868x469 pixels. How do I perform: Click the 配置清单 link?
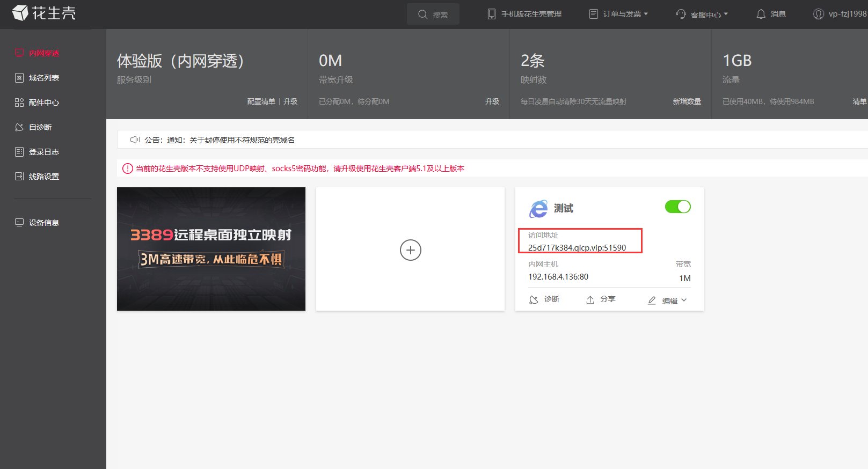pyautogui.click(x=261, y=101)
